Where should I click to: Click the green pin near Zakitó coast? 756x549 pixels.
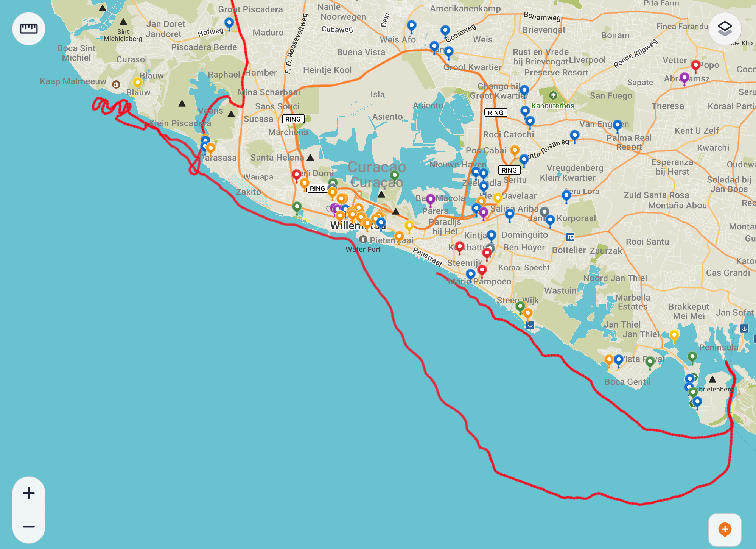tap(297, 207)
